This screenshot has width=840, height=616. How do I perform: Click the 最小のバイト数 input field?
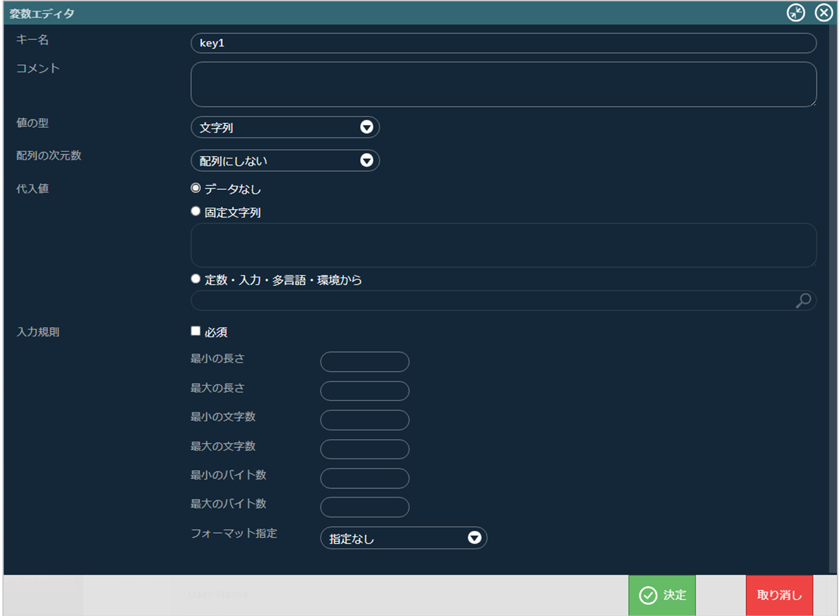[x=364, y=478]
